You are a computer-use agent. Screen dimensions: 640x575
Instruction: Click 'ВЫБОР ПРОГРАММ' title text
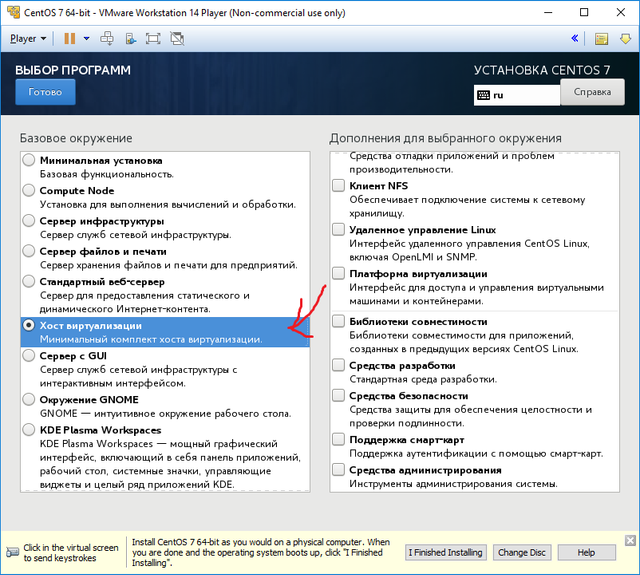tap(73, 70)
